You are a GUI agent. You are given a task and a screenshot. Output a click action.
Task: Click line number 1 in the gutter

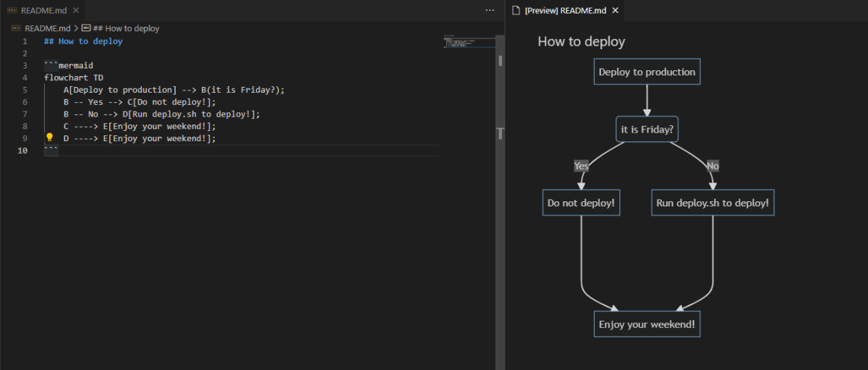click(x=25, y=41)
